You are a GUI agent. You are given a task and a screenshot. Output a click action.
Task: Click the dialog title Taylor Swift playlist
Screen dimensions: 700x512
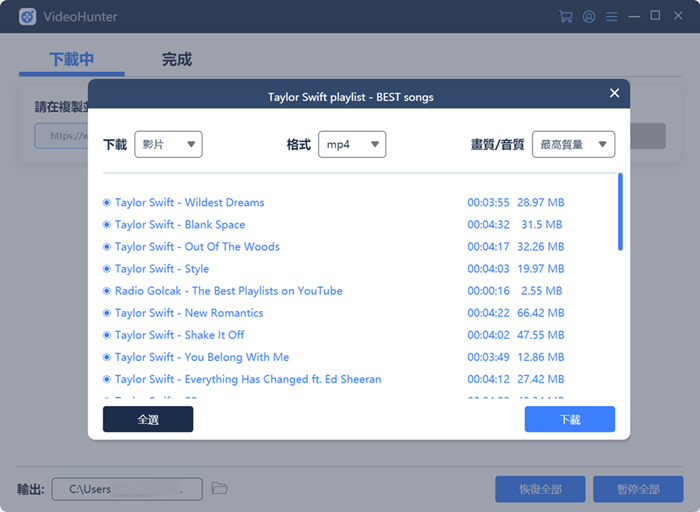(350, 97)
